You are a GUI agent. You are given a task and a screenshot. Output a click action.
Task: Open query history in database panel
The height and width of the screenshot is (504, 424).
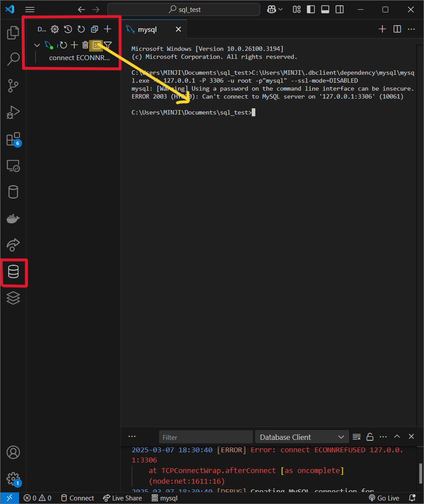coord(68,29)
